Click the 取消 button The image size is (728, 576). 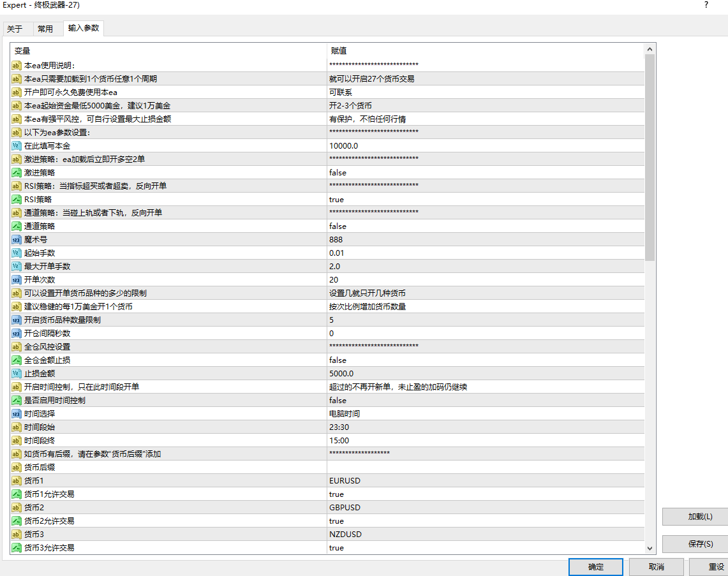[x=656, y=566]
